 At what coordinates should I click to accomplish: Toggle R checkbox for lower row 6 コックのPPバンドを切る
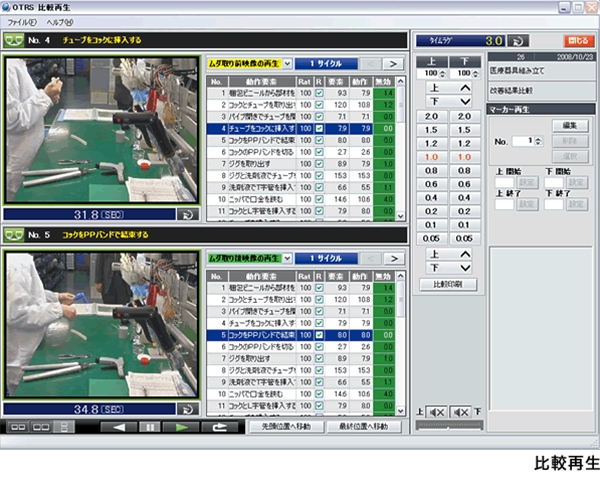tap(319, 347)
